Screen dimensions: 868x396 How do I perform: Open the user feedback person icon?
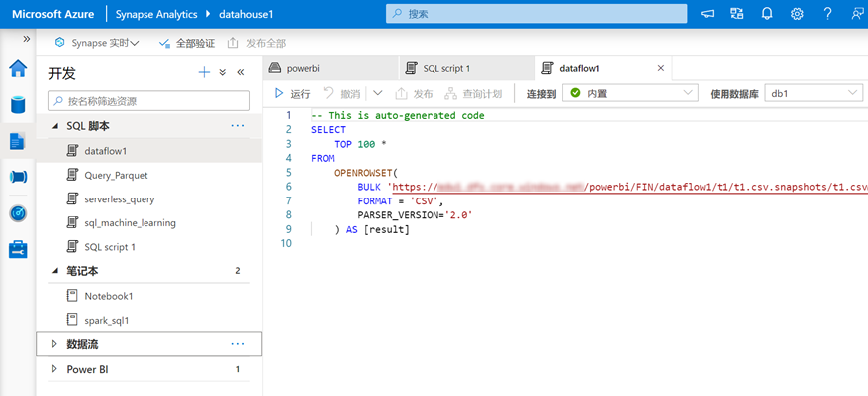coord(857,14)
